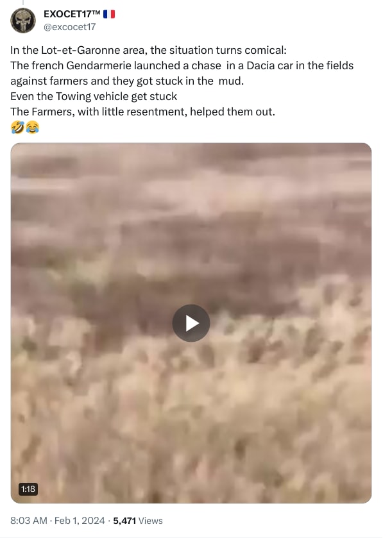The image size is (392, 538).
Task: Click the Lot-et-Garonne sentence in tweet
Action: (148, 50)
